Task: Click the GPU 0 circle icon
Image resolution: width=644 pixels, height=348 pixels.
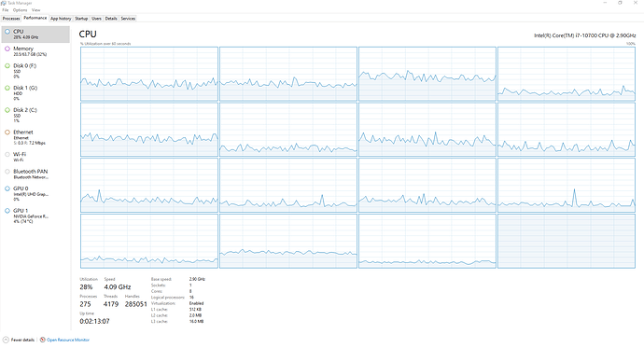Action: coord(7,188)
